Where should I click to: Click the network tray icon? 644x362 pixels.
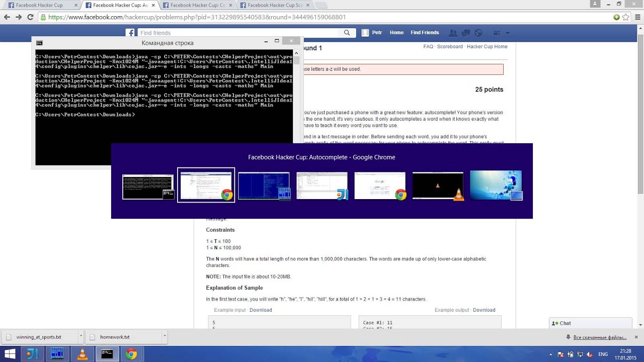point(580,354)
